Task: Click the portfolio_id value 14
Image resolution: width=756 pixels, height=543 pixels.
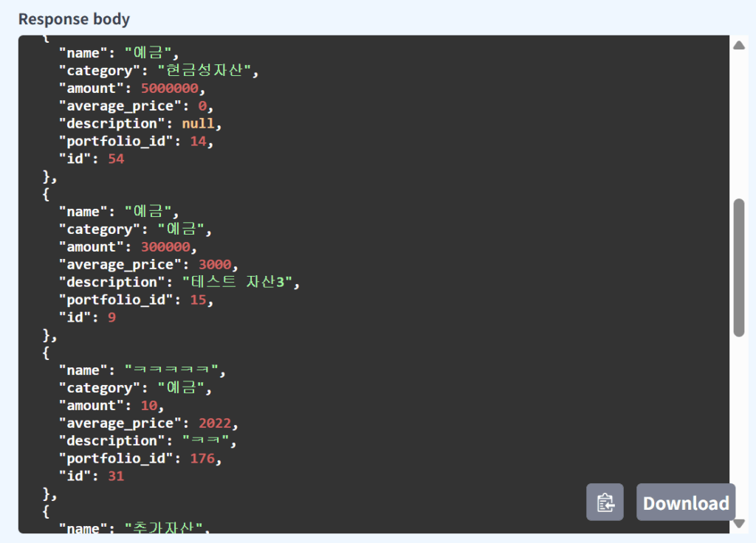Action: click(198, 141)
